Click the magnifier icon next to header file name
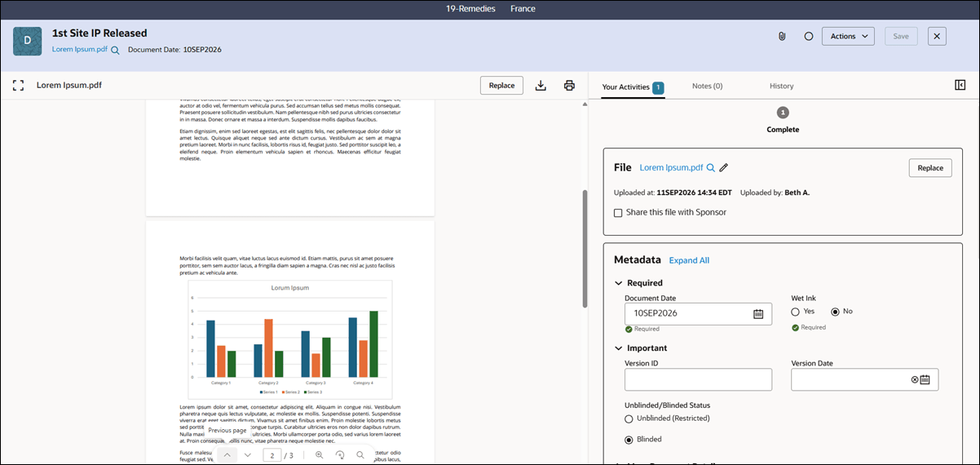 point(115,50)
